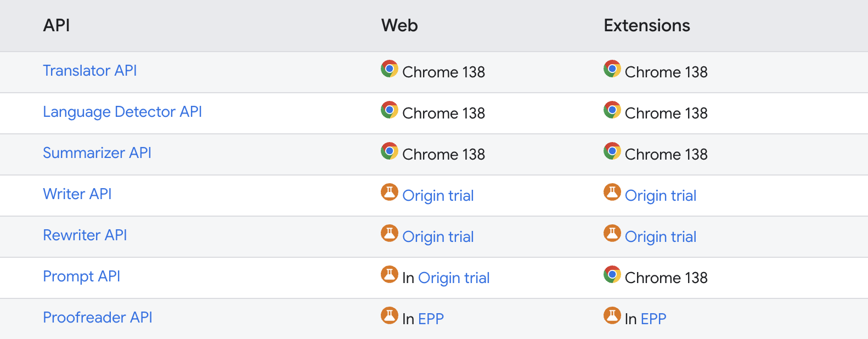Open EPP link in Proofreader Web cell

coord(431,319)
